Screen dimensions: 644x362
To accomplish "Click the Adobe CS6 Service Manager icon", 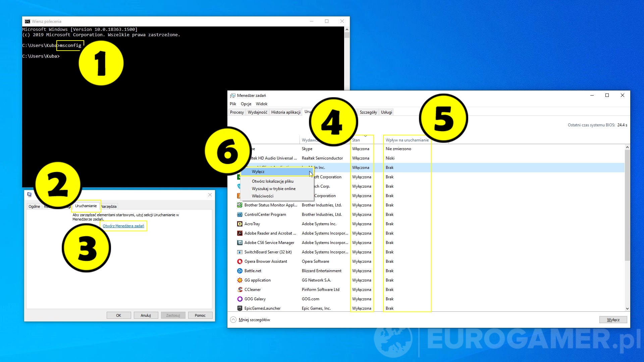I will [x=239, y=243].
